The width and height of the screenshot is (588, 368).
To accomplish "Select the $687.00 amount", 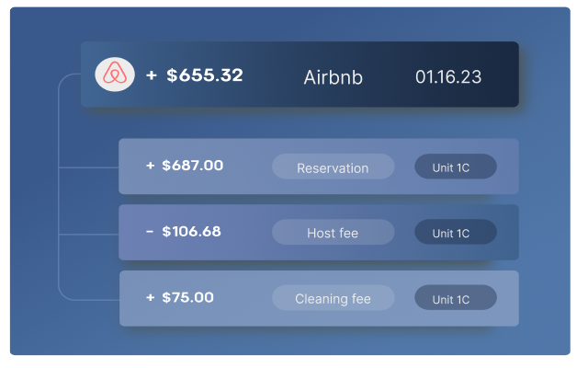I will (x=192, y=166).
